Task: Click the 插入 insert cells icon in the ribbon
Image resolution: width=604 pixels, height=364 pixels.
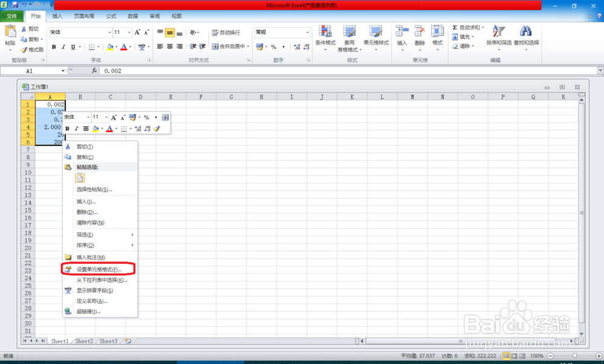Action: click(x=402, y=31)
